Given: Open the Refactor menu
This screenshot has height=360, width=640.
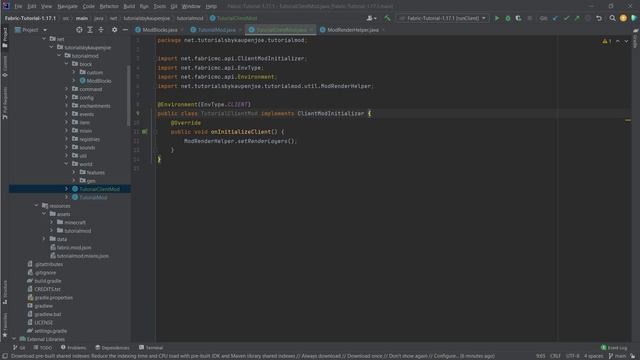Looking at the screenshot, I should coord(109,7).
